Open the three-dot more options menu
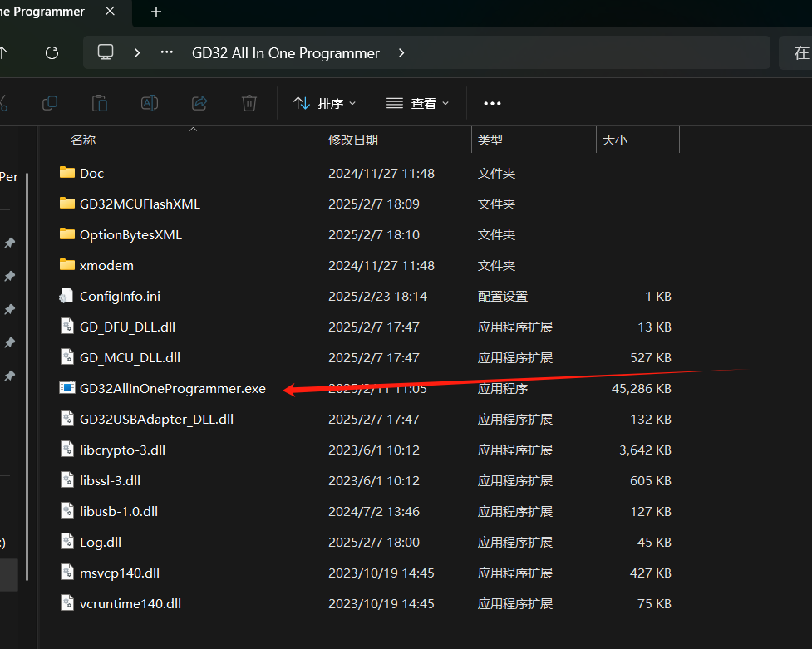Screen dimensions: 812x649 (x=492, y=103)
